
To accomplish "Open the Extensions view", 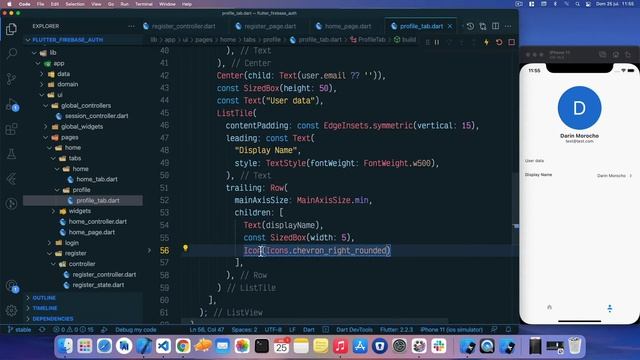I will click(x=11, y=129).
